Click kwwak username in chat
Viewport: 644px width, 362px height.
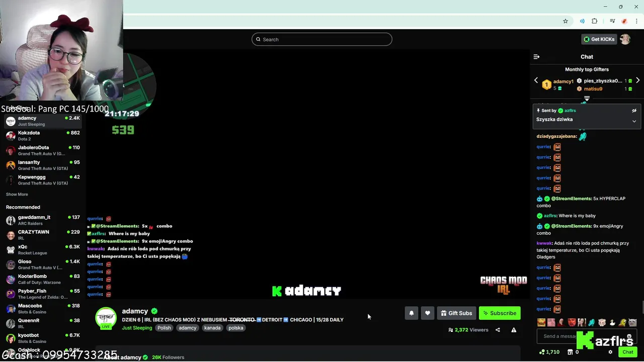tap(544, 243)
